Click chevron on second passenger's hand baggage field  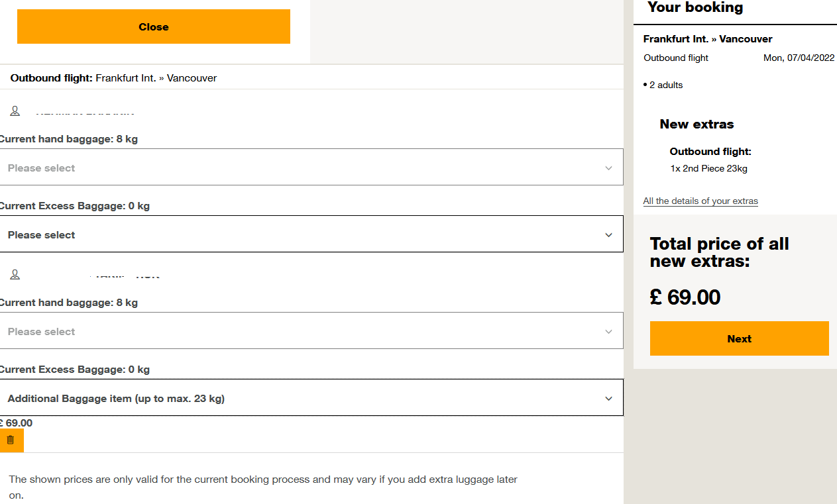[608, 332]
